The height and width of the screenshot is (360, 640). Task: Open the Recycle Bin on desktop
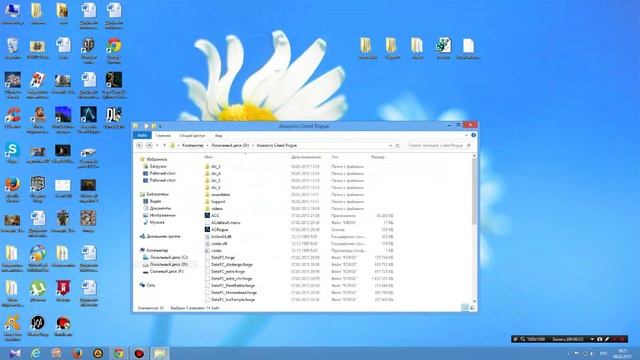12,49
